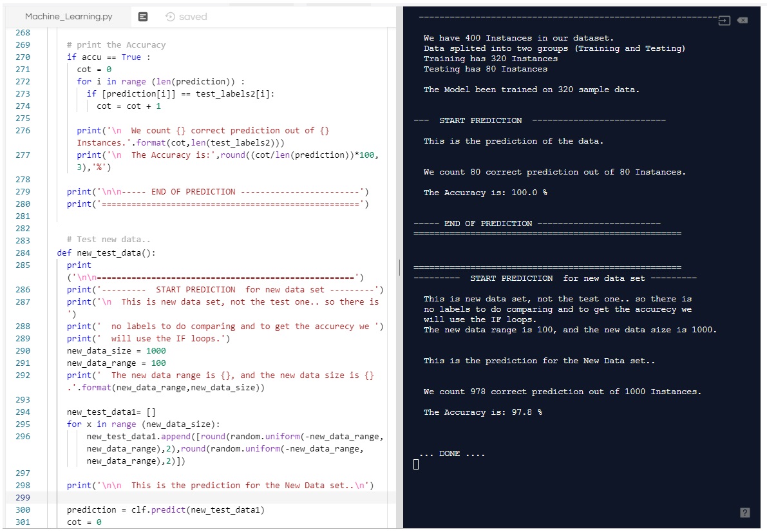
Task: Click console line 'Data splited into two groups'
Action: (554, 48)
